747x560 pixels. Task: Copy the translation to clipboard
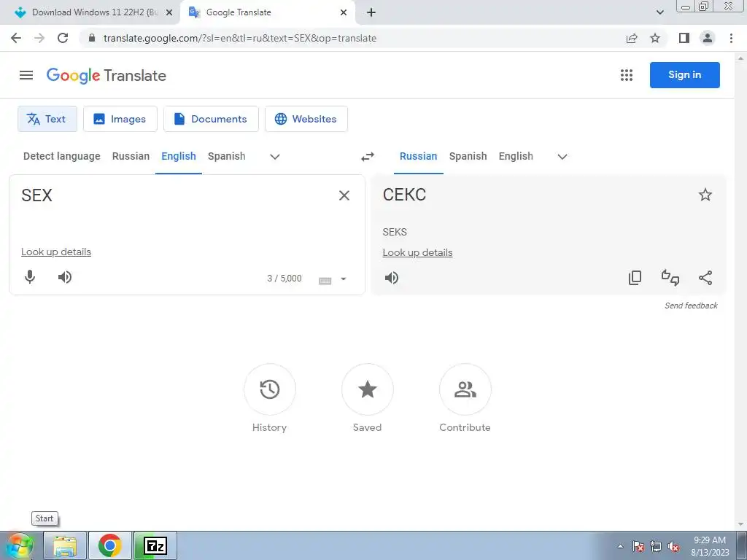coord(635,278)
